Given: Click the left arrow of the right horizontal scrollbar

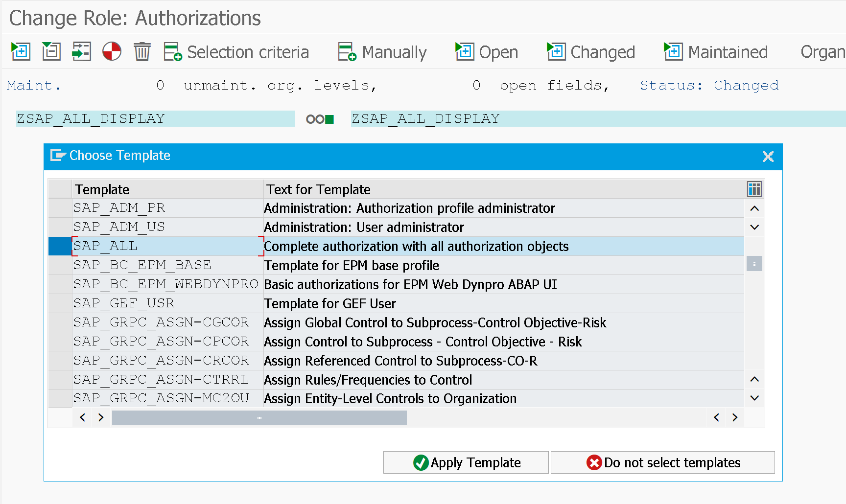Looking at the screenshot, I should click(x=716, y=417).
